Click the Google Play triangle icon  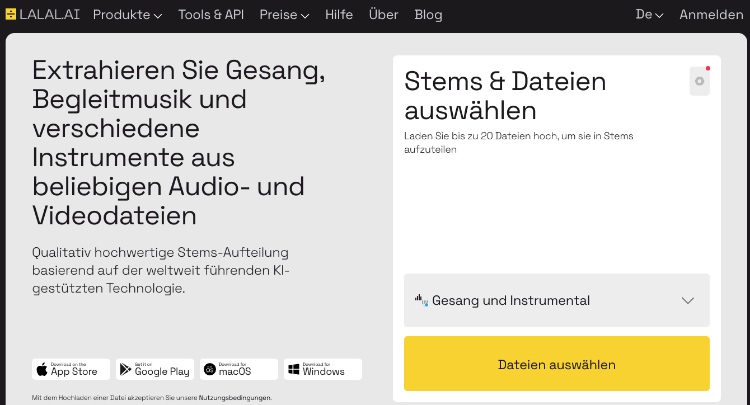(x=125, y=369)
